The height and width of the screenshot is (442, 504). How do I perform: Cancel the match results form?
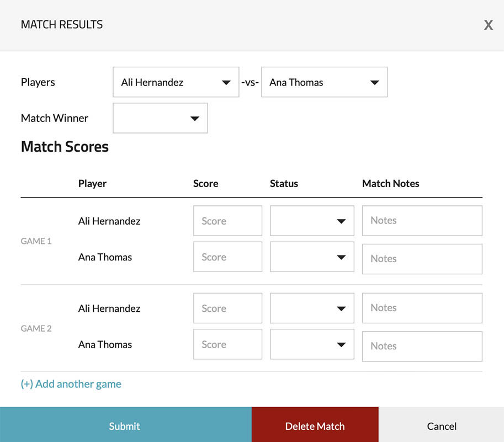pyautogui.click(x=441, y=425)
